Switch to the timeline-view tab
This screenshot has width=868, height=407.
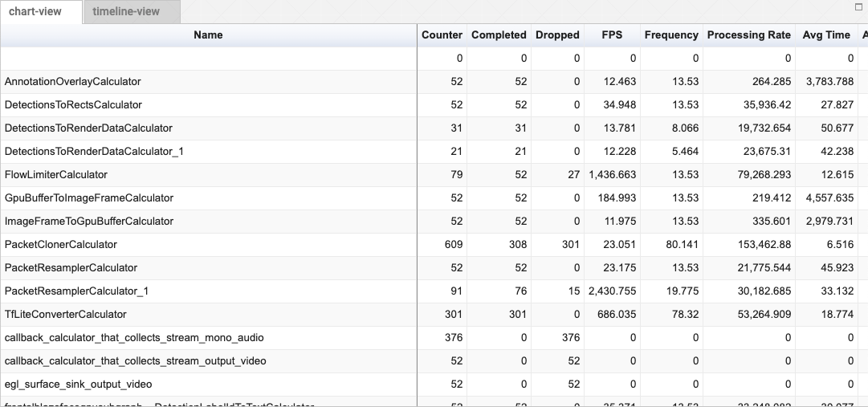[126, 11]
